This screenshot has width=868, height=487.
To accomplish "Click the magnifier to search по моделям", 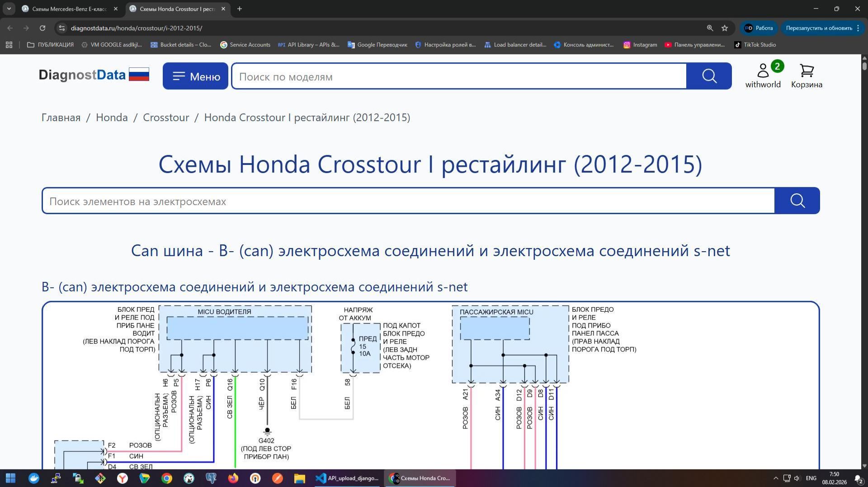I will (709, 76).
